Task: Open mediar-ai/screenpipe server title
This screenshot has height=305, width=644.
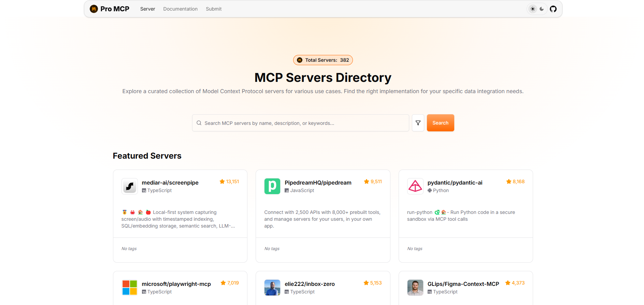Action: pos(170,183)
